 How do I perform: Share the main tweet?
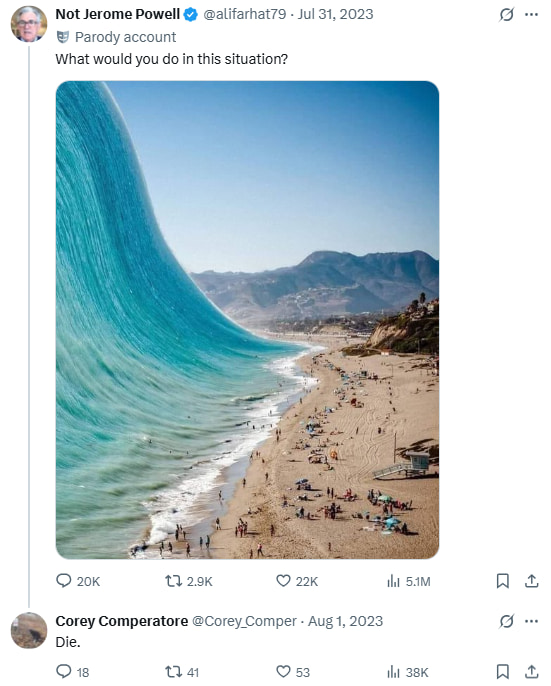531,581
